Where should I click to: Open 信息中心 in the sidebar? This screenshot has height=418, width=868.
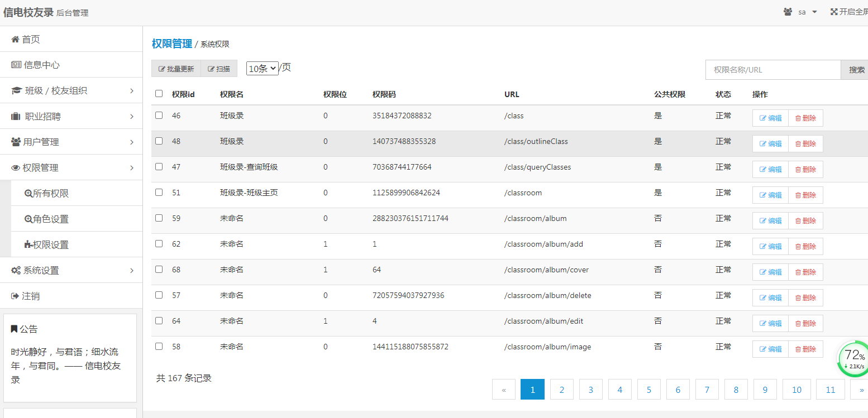click(71, 65)
